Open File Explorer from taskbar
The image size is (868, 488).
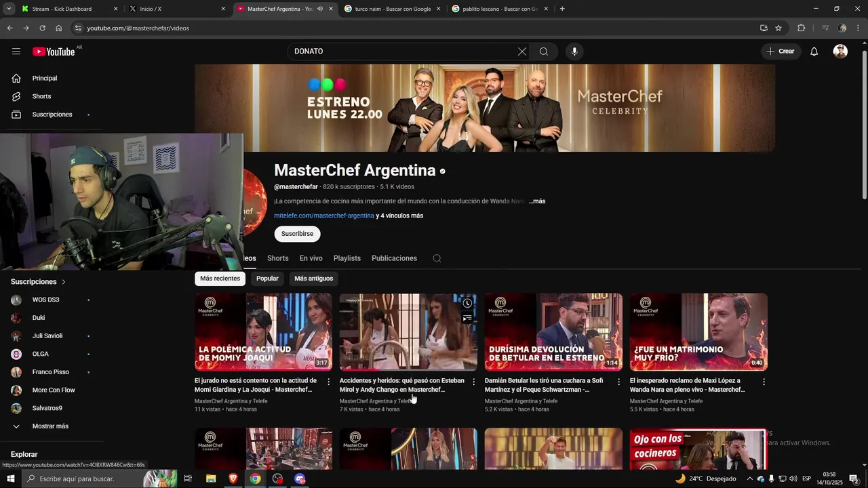pyautogui.click(x=211, y=479)
